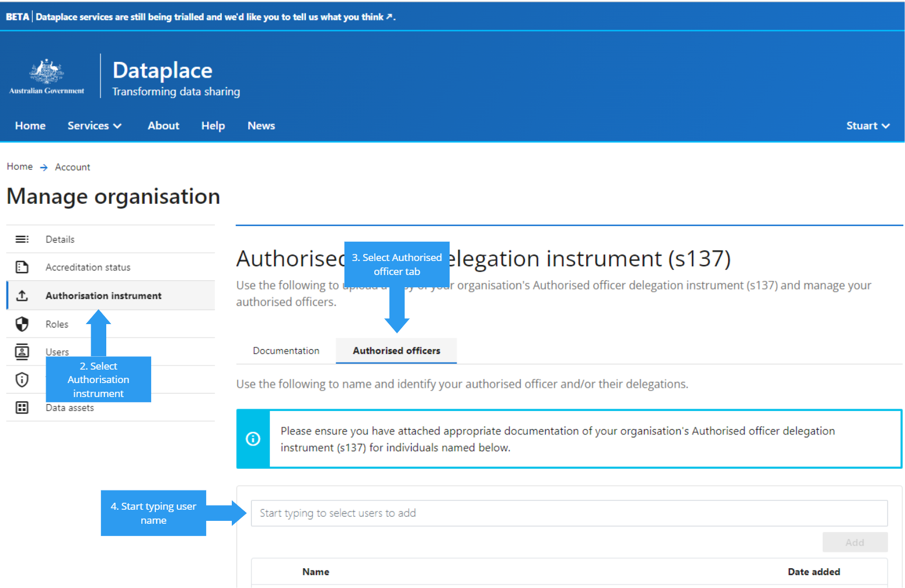Viewport: 905px width, 588px height.
Task: Click the Users contact-card icon
Action: coord(22,352)
